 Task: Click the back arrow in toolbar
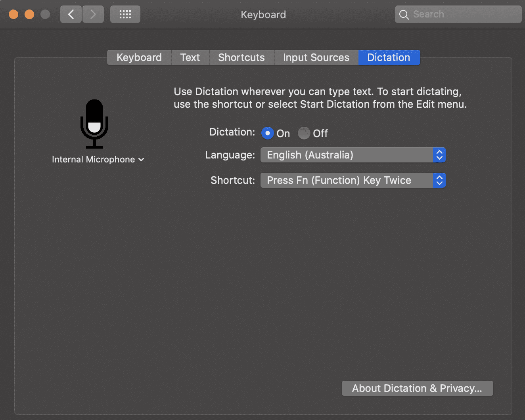[71, 15]
